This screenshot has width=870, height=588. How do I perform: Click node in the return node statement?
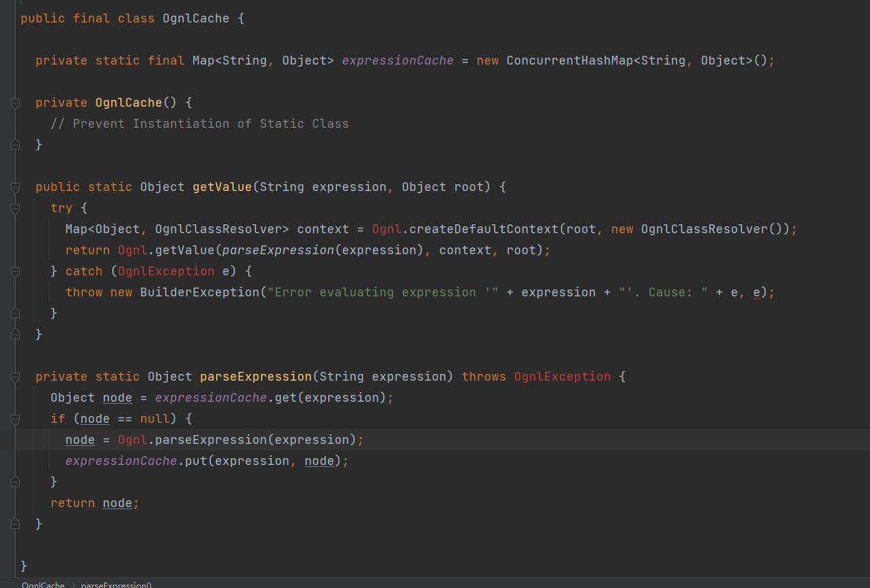(118, 503)
